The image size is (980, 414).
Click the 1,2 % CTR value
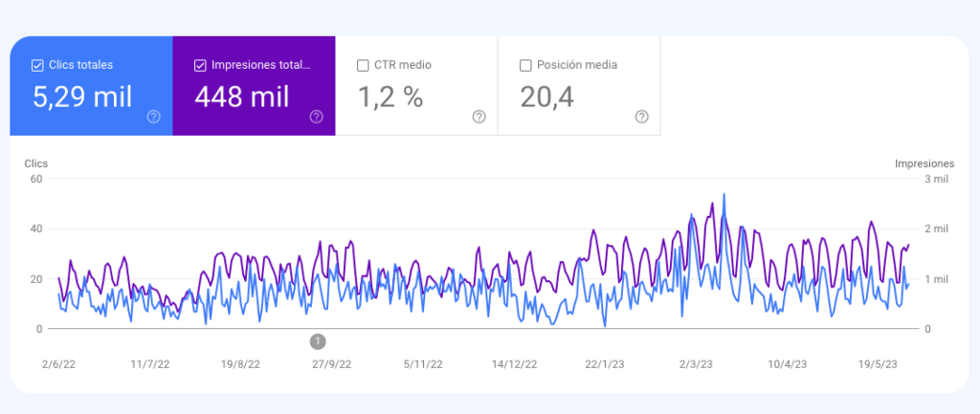[390, 97]
